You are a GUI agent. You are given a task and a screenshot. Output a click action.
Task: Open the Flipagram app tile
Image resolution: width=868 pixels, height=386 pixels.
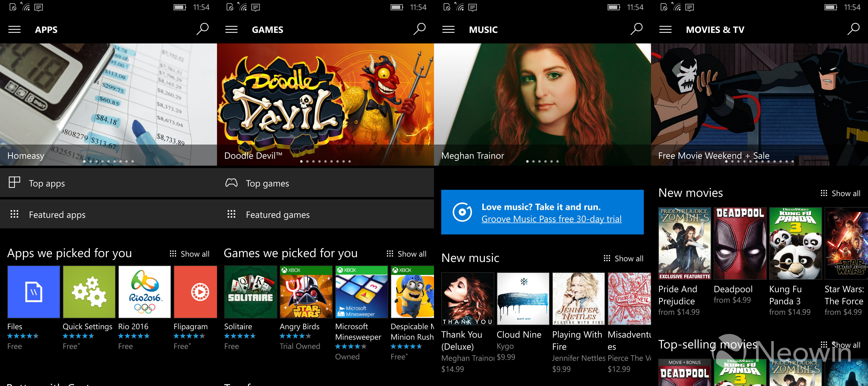(x=196, y=292)
